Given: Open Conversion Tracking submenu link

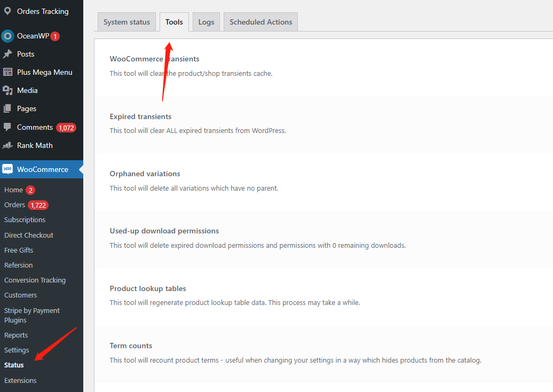Looking at the screenshot, I should (35, 280).
